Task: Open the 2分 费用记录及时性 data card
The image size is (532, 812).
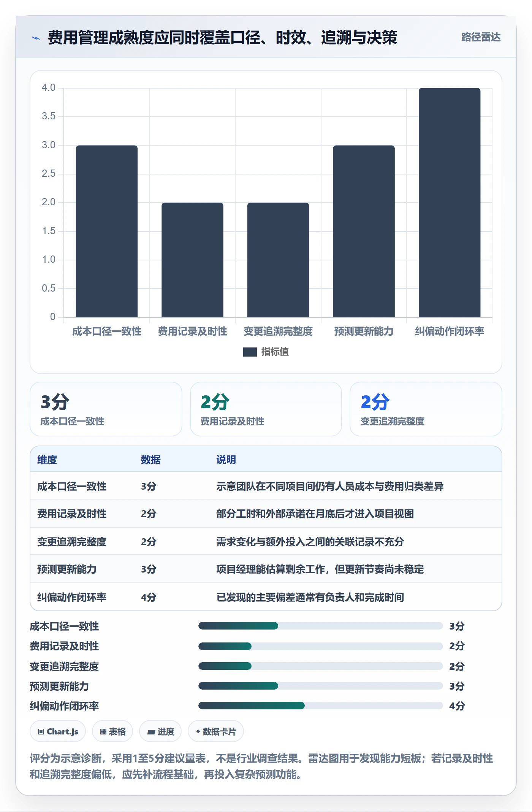Action: [266, 409]
